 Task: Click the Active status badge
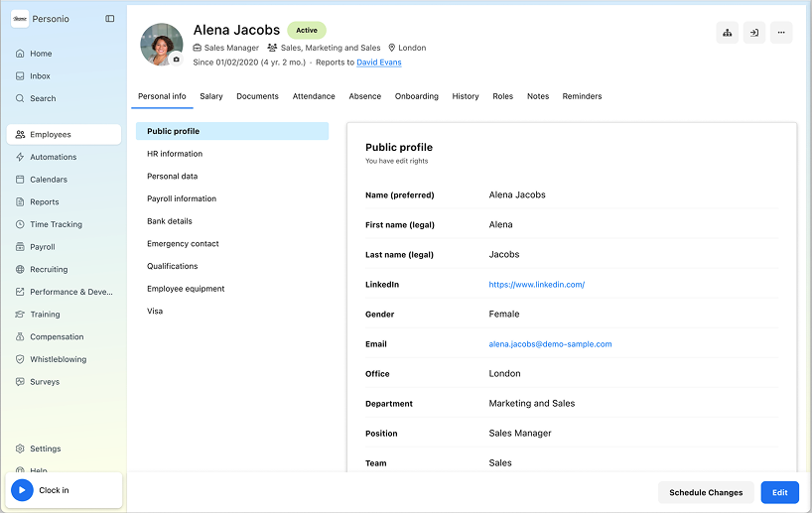click(307, 30)
